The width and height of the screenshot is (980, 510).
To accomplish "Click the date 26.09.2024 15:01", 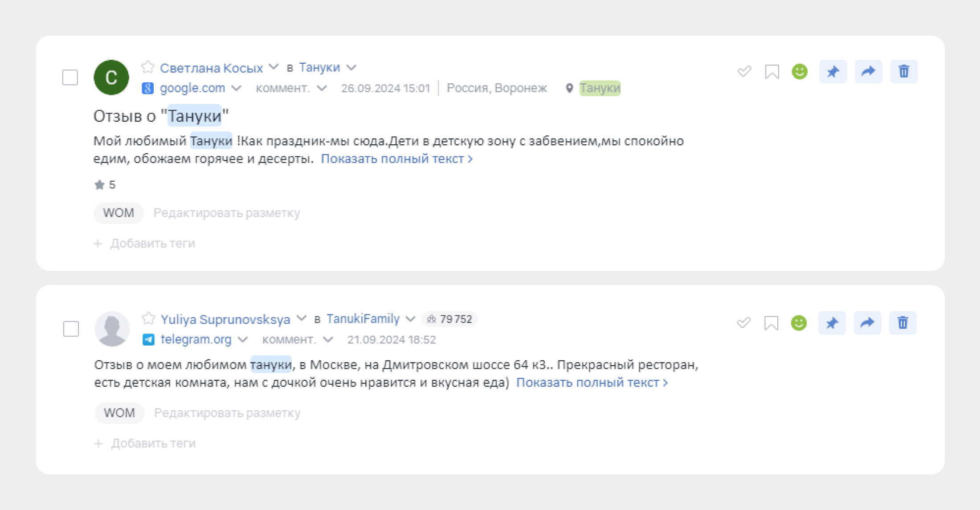I will click(x=385, y=88).
